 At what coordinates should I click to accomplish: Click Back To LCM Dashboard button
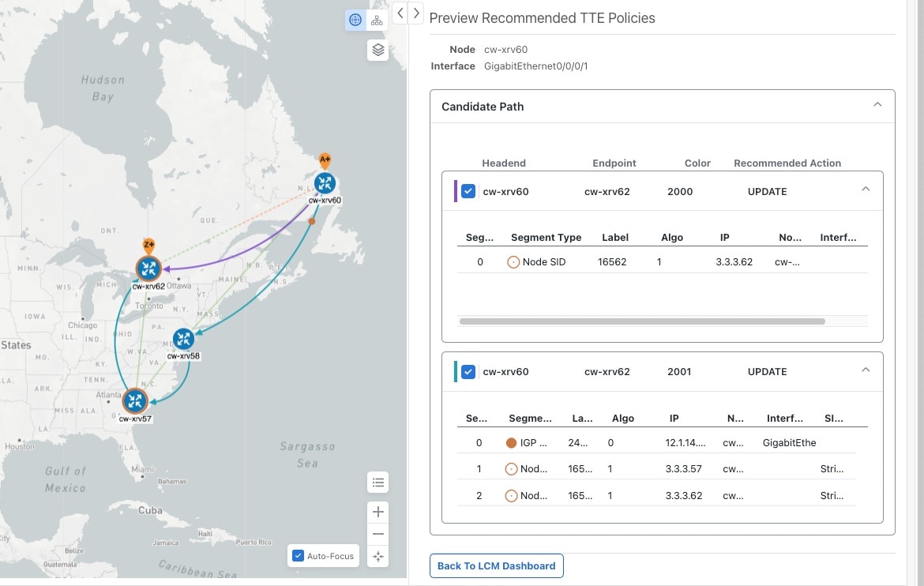tap(496, 565)
